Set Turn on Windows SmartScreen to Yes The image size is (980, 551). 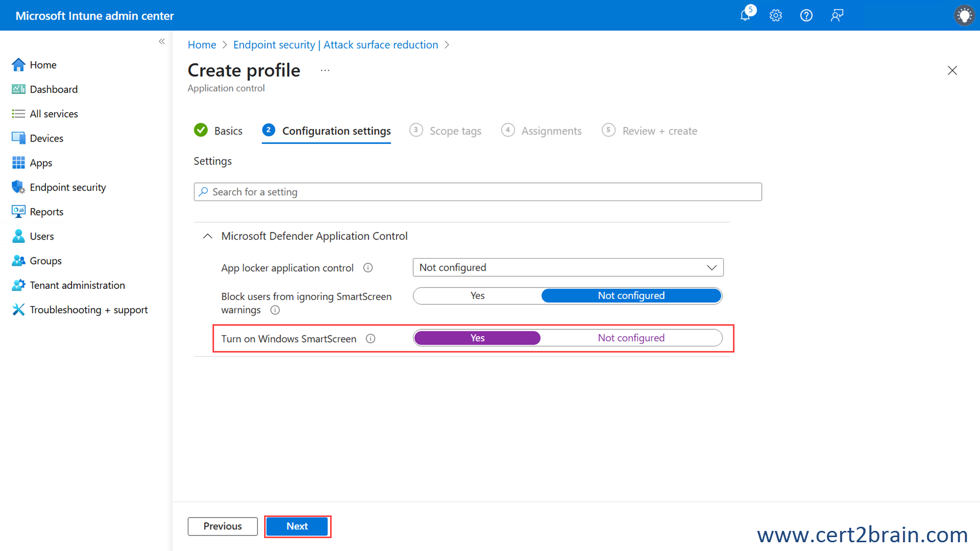click(x=477, y=338)
